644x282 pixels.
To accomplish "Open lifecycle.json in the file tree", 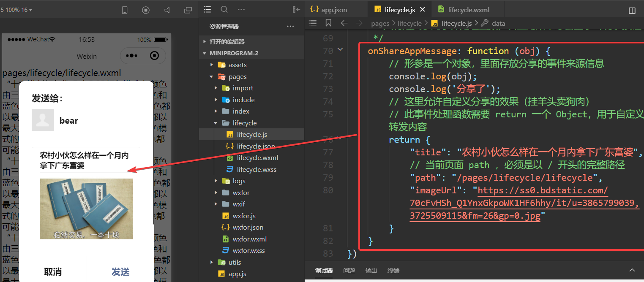I will 252,146.
